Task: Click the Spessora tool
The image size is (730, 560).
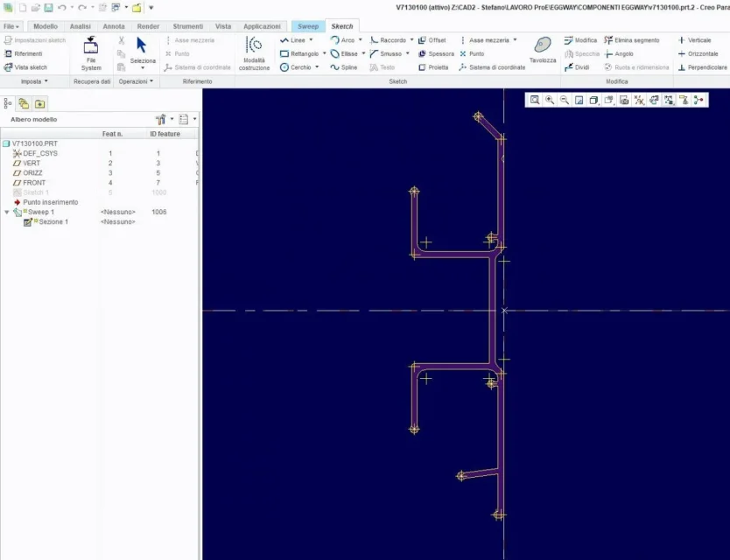Action: point(436,54)
